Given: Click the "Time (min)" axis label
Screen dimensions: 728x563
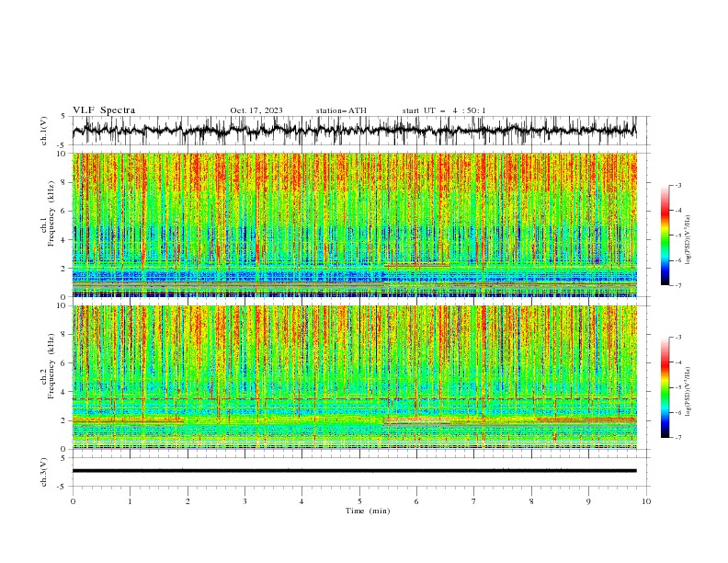Looking at the screenshot, I should (368, 511).
